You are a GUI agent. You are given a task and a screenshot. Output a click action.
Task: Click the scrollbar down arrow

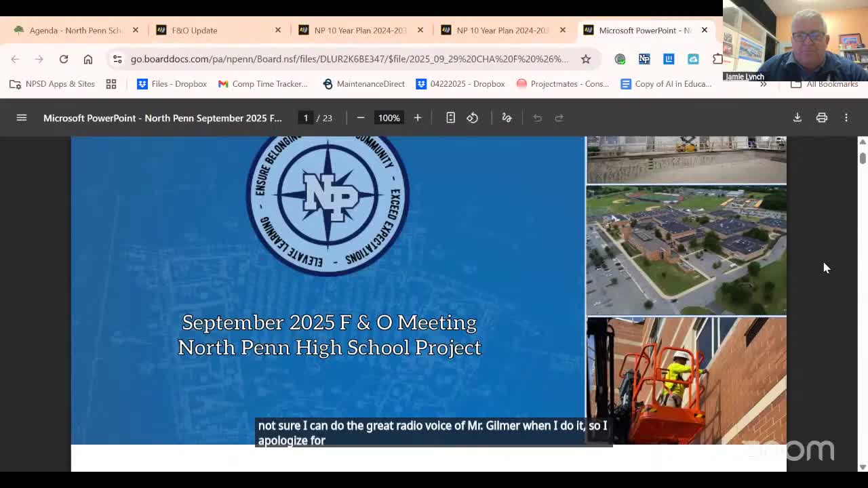pos(863,467)
